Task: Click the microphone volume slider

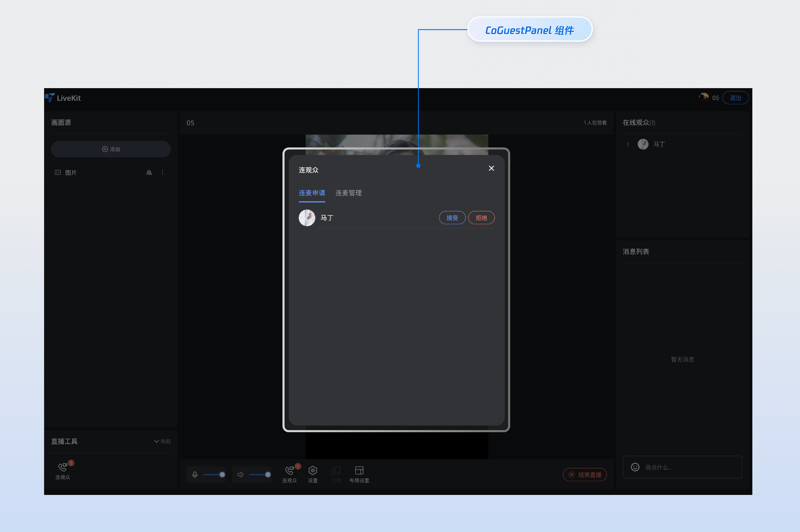Action: [213, 474]
